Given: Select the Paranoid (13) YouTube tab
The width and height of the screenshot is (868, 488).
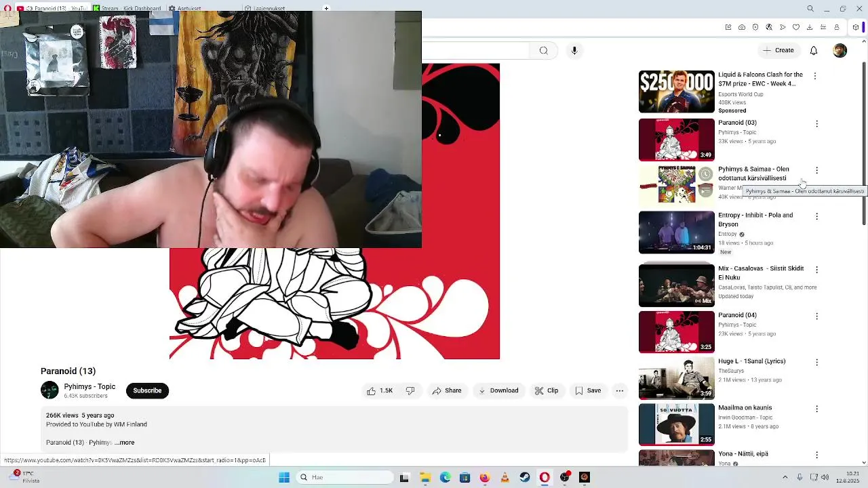Looking at the screenshot, I should pyautogui.click(x=53, y=8).
